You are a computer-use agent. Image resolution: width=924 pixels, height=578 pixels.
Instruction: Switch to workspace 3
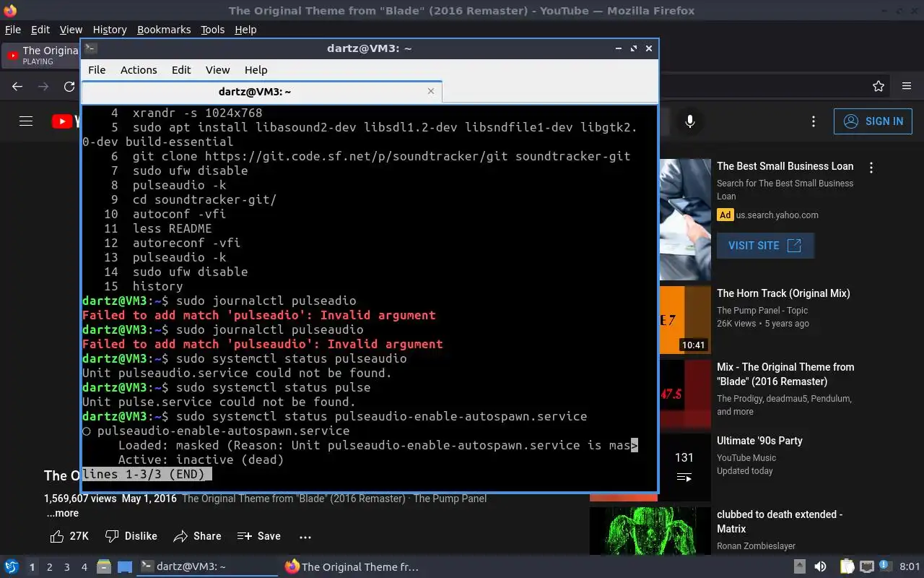(x=67, y=567)
